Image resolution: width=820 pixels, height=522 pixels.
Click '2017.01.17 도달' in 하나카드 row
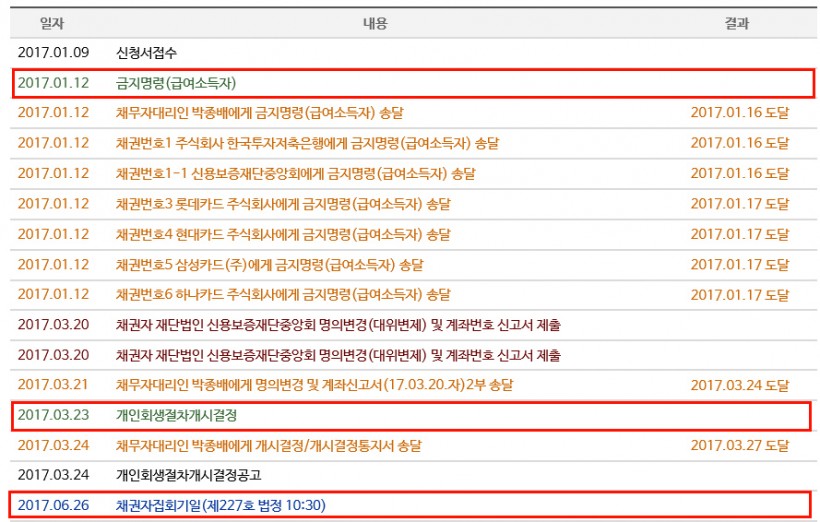click(739, 295)
